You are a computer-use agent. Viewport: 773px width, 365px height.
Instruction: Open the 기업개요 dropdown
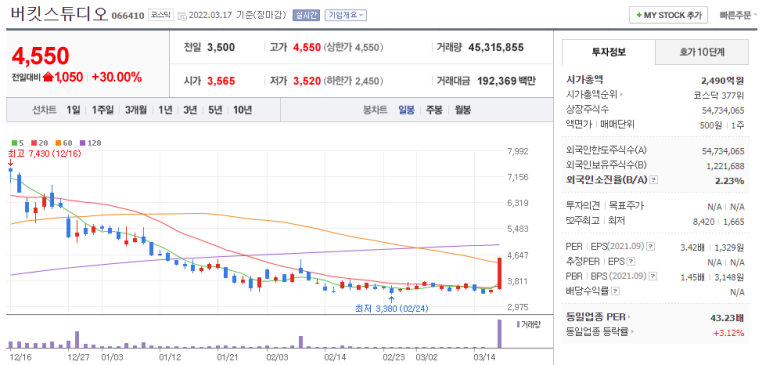click(x=345, y=15)
